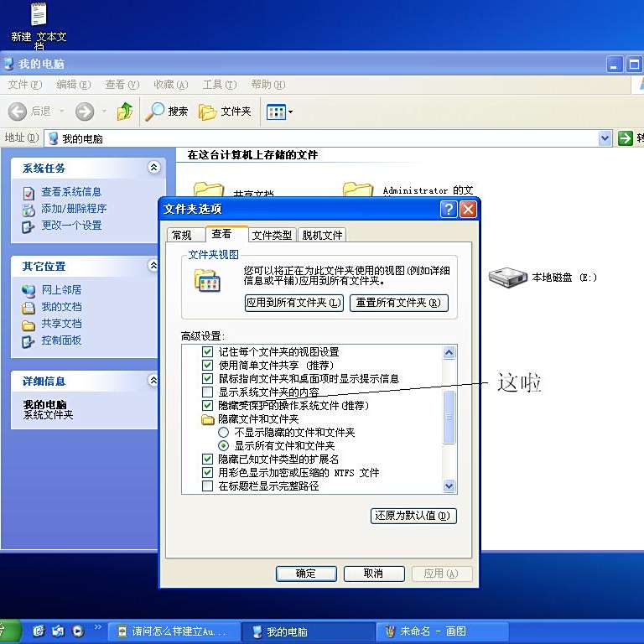Open the 帮助(H) menu
644x644 pixels.
tap(268, 85)
